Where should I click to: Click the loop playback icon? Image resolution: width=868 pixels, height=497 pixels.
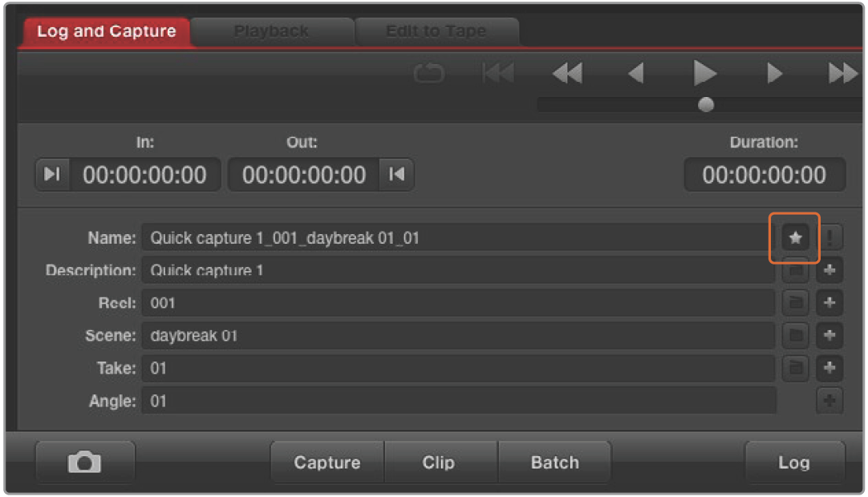(429, 74)
